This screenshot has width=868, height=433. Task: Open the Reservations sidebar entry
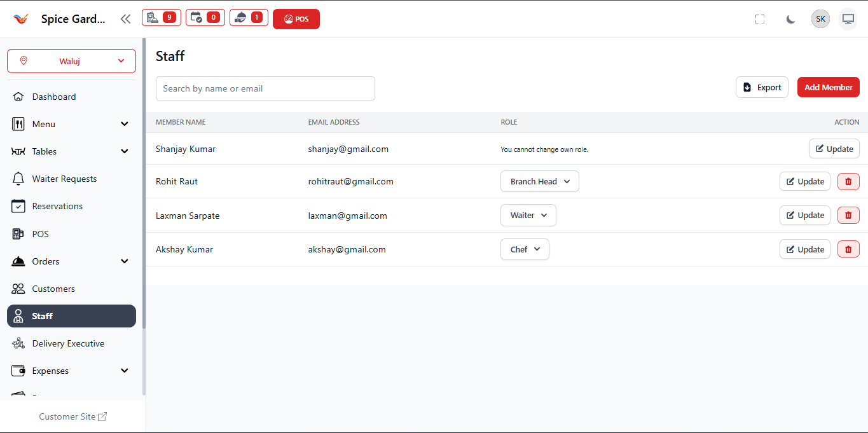57,205
